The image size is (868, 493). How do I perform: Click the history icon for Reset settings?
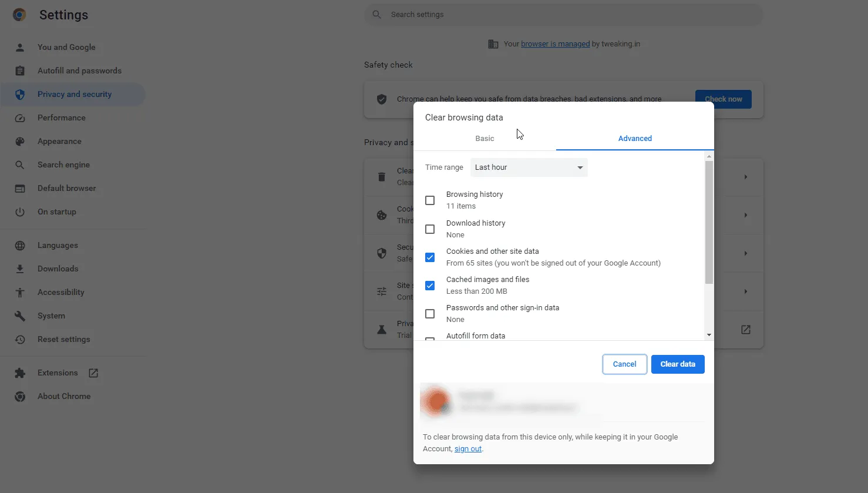click(20, 339)
